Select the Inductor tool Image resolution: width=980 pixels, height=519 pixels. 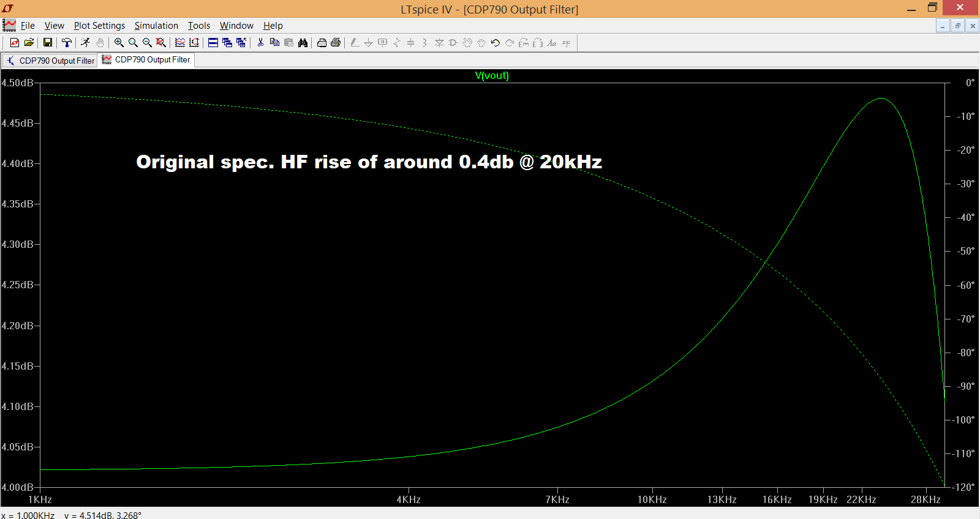tap(424, 42)
